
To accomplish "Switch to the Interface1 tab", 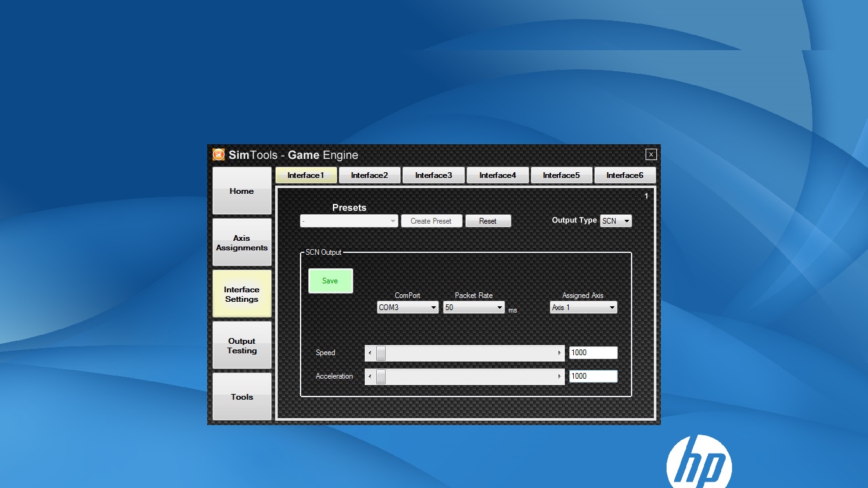I will tap(306, 175).
